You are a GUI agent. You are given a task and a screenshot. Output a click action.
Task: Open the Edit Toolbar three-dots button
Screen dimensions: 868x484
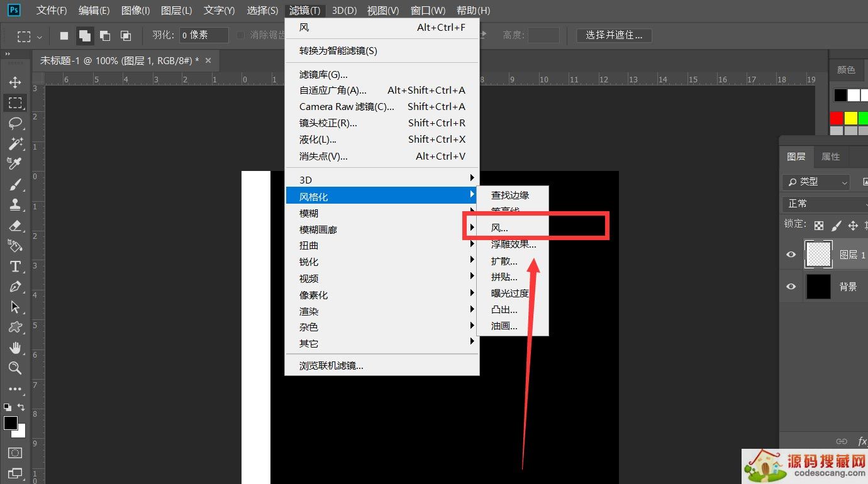pos(15,389)
